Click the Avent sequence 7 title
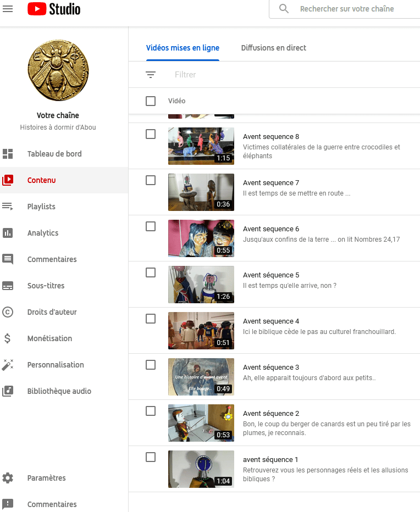 [x=271, y=183]
